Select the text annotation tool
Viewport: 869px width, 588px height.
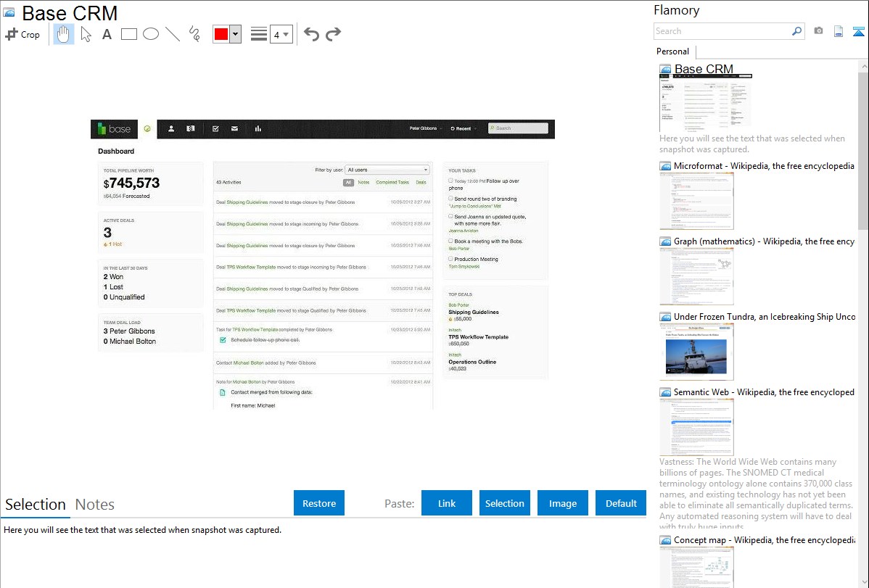107,34
